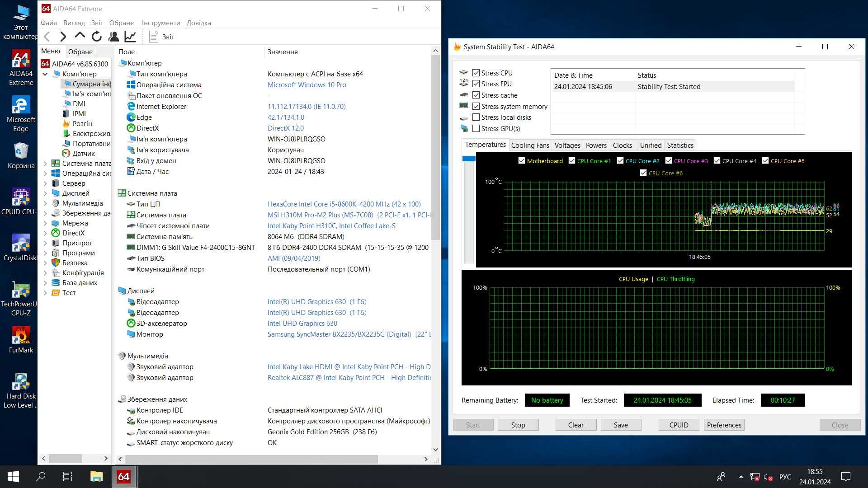The image size is (868, 488).
Task: Expand the Сервер tree node
Action: point(45,183)
